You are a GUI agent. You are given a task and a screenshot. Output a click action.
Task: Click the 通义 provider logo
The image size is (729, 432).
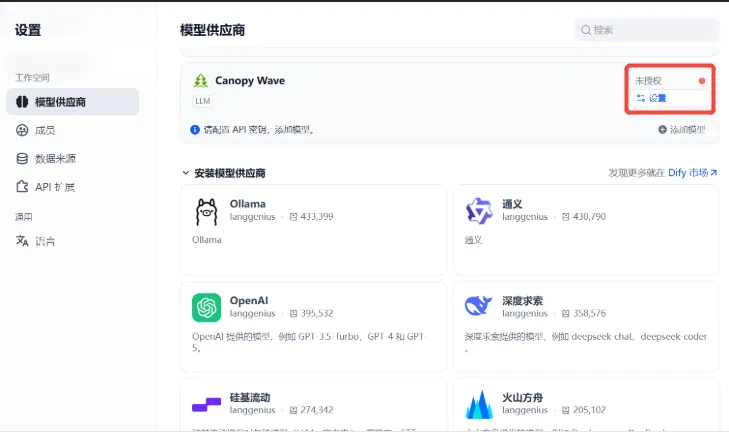point(478,211)
